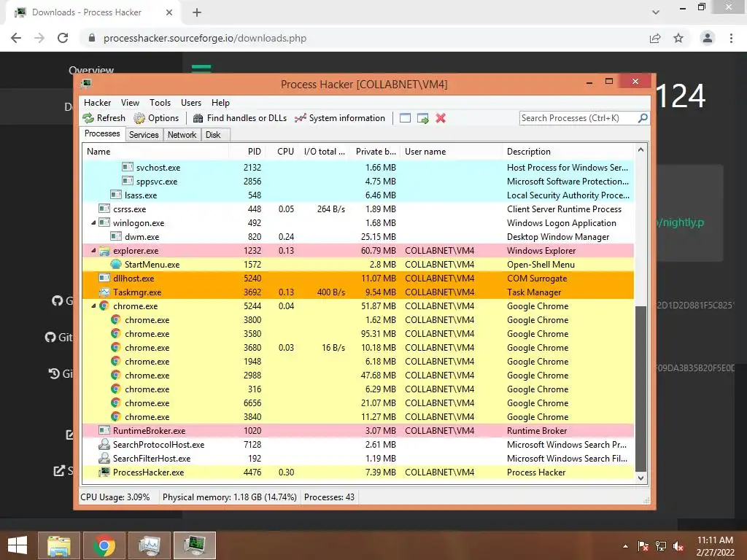Collapse the explorer.exe tree node
This screenshot has width=747, height=560.
click(93, 251)
